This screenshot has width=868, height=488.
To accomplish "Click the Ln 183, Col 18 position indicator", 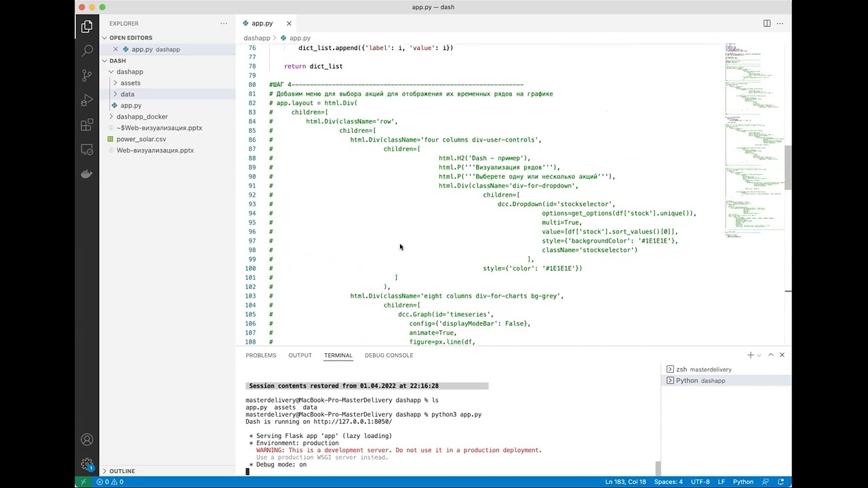I will click(x=625, y=482).
